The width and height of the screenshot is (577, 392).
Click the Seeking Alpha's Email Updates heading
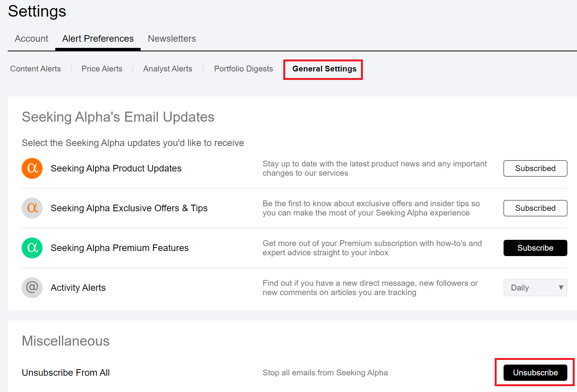tap(118, 117)
